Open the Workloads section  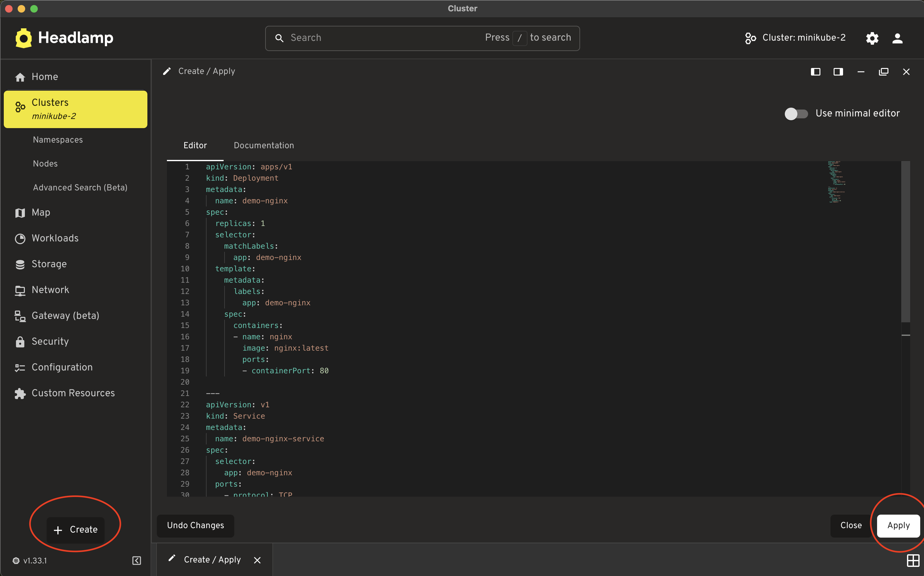point(55,238)
